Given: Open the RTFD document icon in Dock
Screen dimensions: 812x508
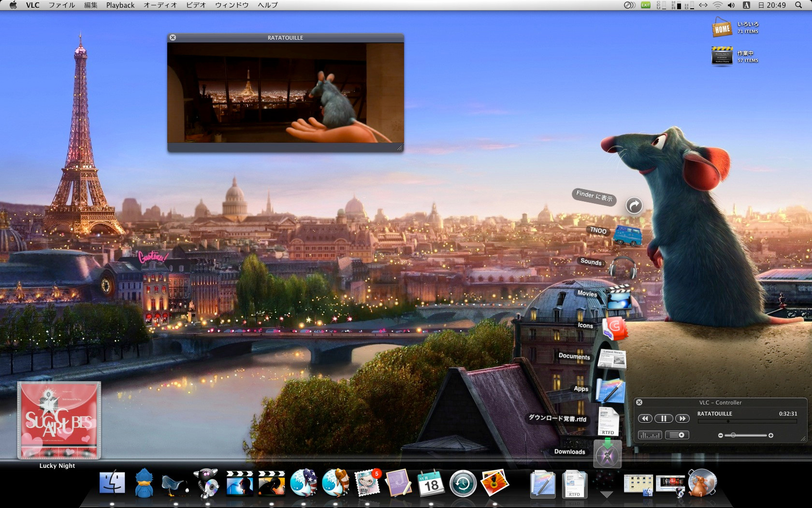Looking at the screenshot, I should coord(575,484).
